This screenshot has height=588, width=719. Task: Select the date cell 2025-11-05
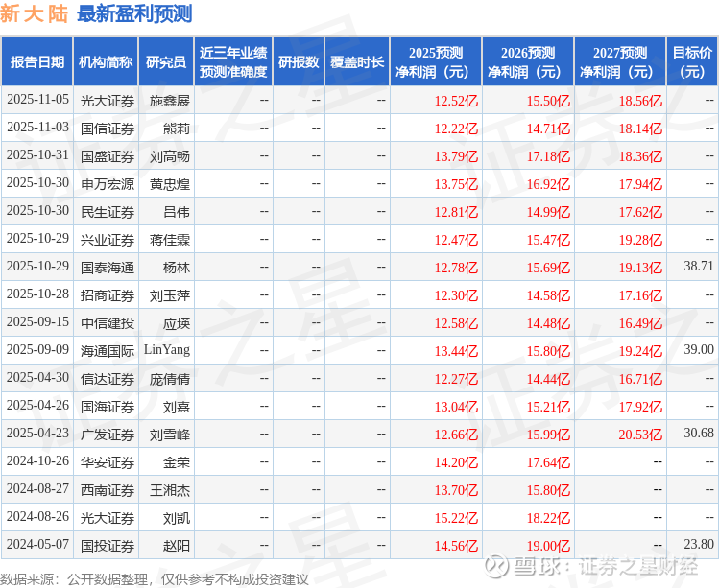37,100
